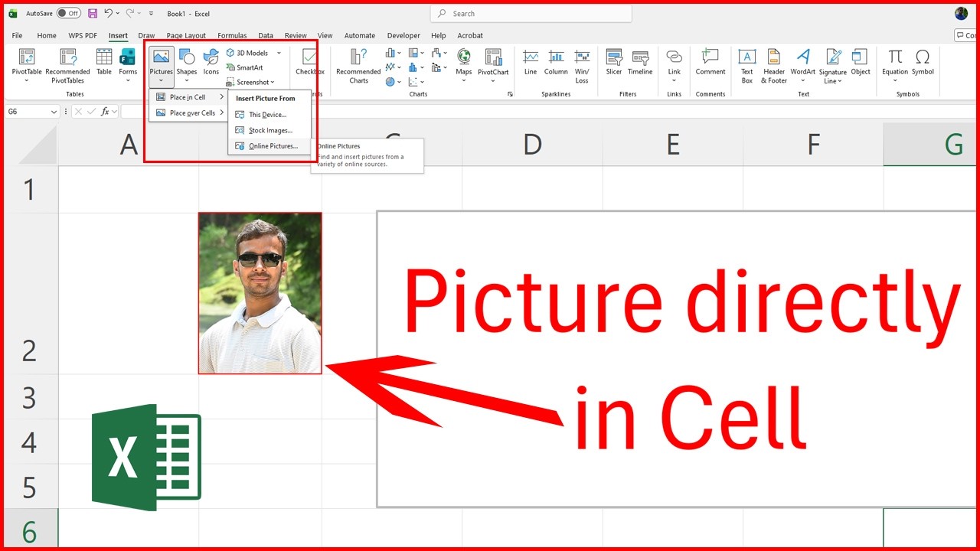Open the Icons gallery button
This screenshot has width=980, height=551.
(211, 63)
